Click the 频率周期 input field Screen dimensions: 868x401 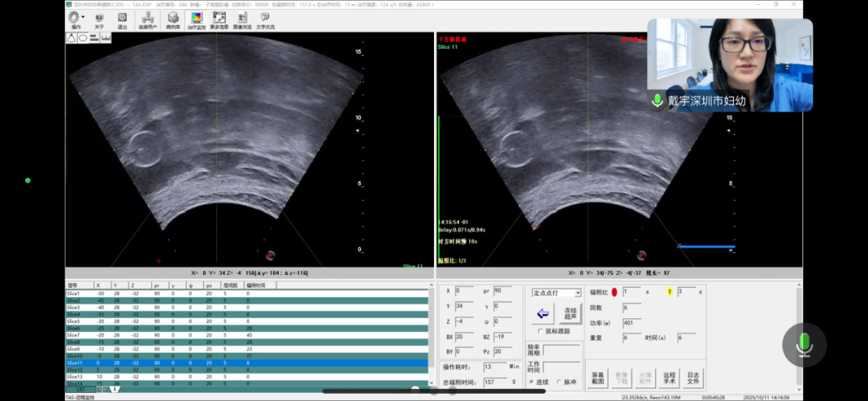click(562, 350)
